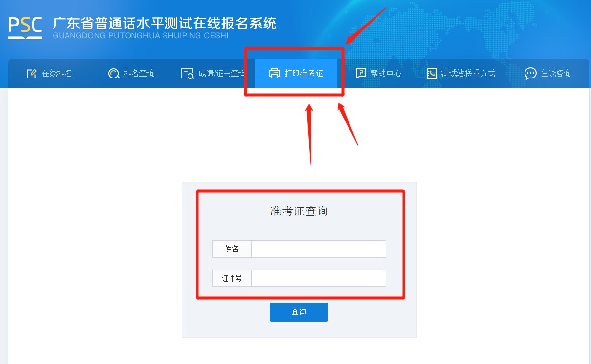Click the PSC logo in header
Screen dimensions: 591x364
[x=25, y=29]
